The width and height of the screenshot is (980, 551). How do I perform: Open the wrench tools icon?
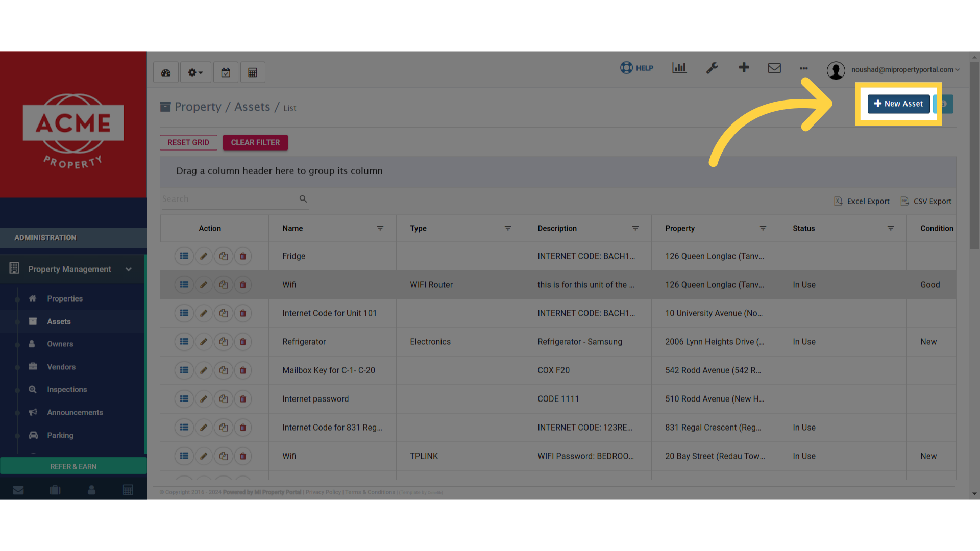712,68
